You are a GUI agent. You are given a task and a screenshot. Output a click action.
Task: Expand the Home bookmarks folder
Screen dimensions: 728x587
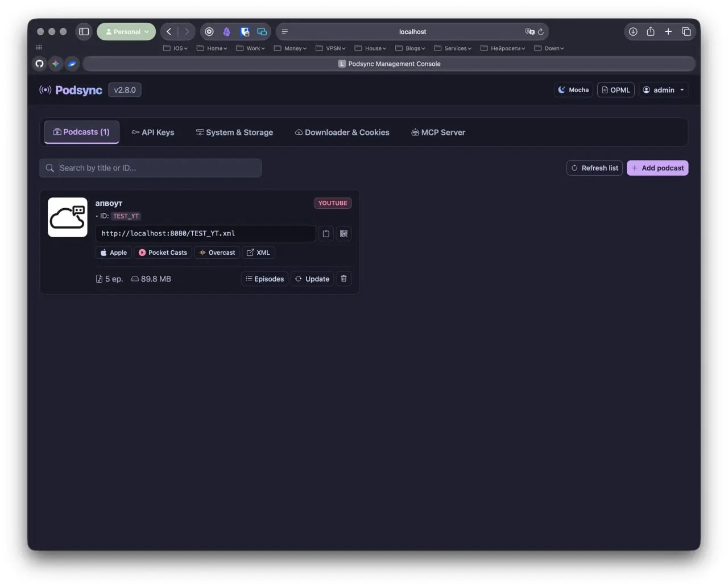212,48
